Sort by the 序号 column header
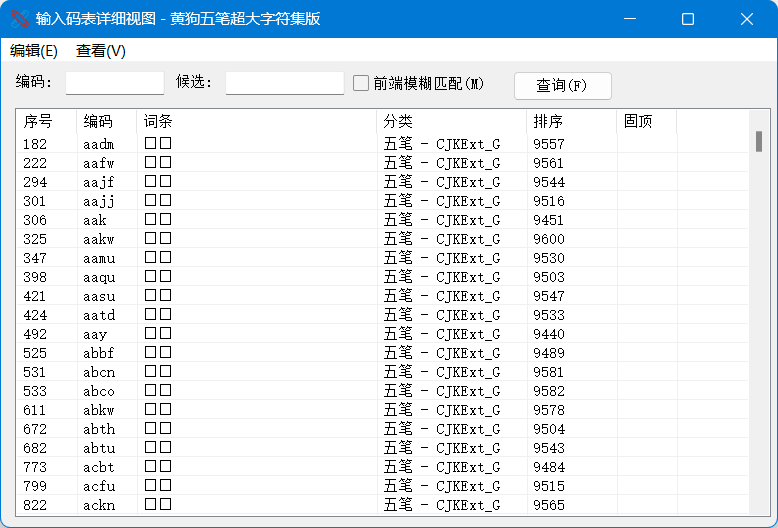The height and width of the screenshot is (528, 778). (x=46, y=121)
